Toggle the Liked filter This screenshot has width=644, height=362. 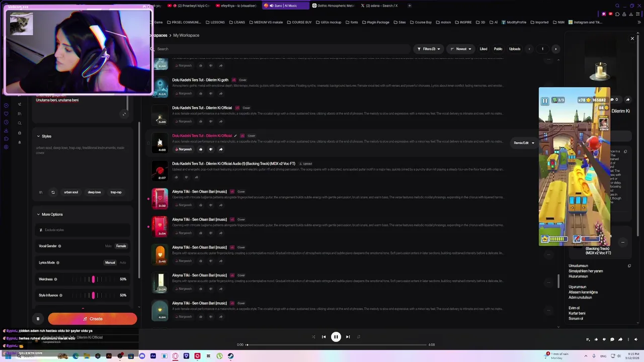[484, 49]
